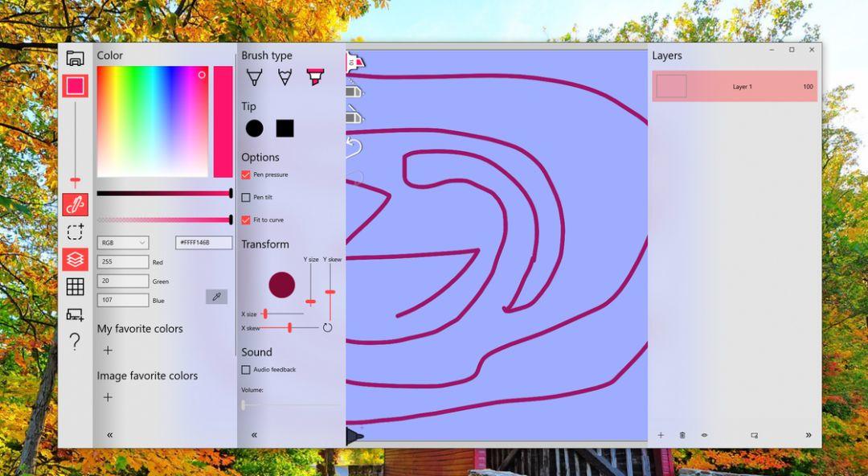This screenshot has width=868, height=476.
Task: Click the layer options icon next to the eye
Action: click(x=754, y=435)
